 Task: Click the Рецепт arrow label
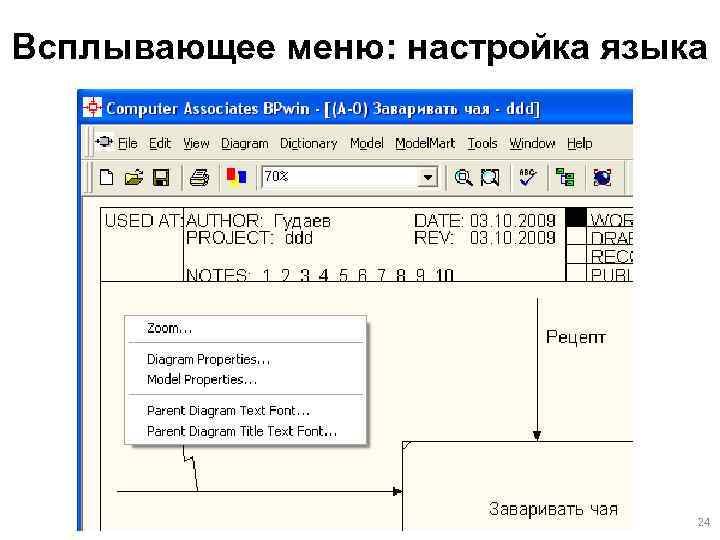point(576,337)
